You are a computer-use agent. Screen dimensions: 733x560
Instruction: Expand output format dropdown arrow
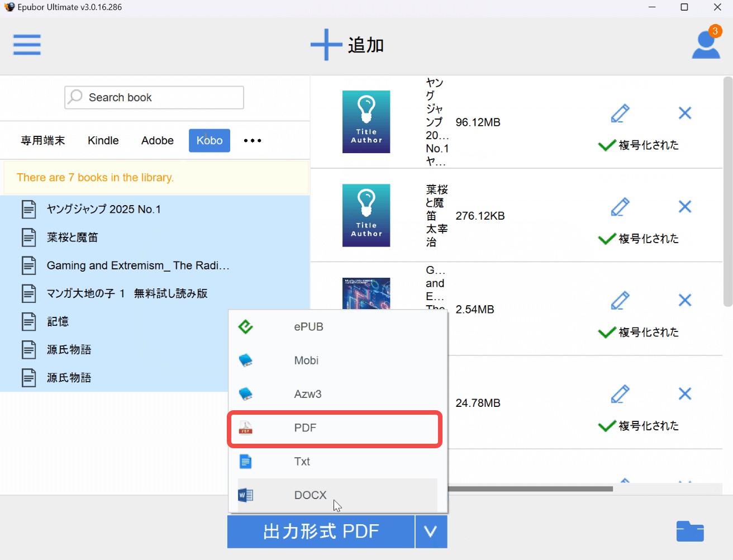pyautogui.click(x=431, y=531)
